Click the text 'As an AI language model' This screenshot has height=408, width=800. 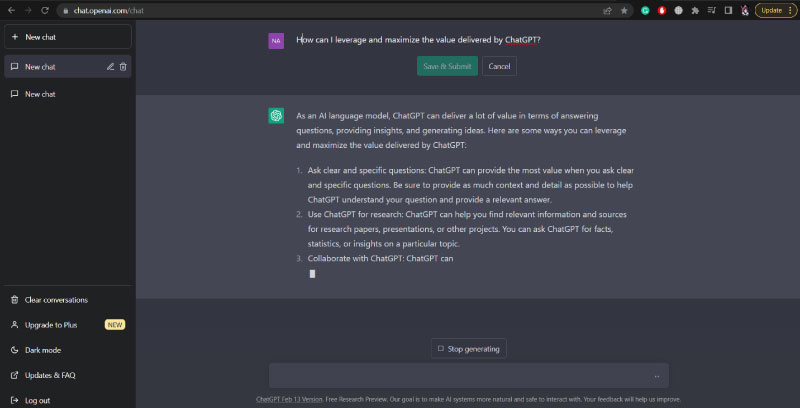342,116
